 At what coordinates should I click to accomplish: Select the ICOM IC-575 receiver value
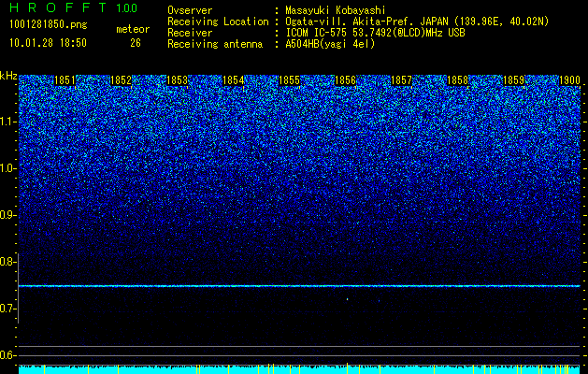coord(375,33)
